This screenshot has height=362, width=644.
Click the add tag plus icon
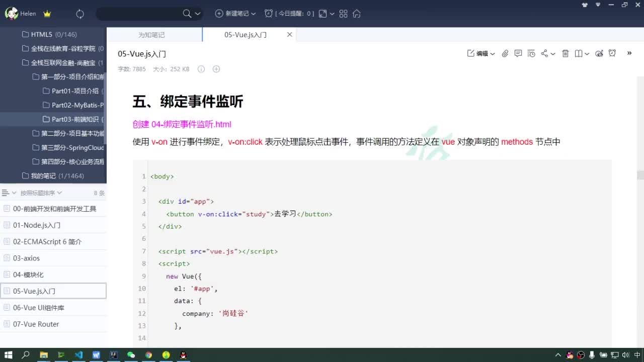pos(216,69)
